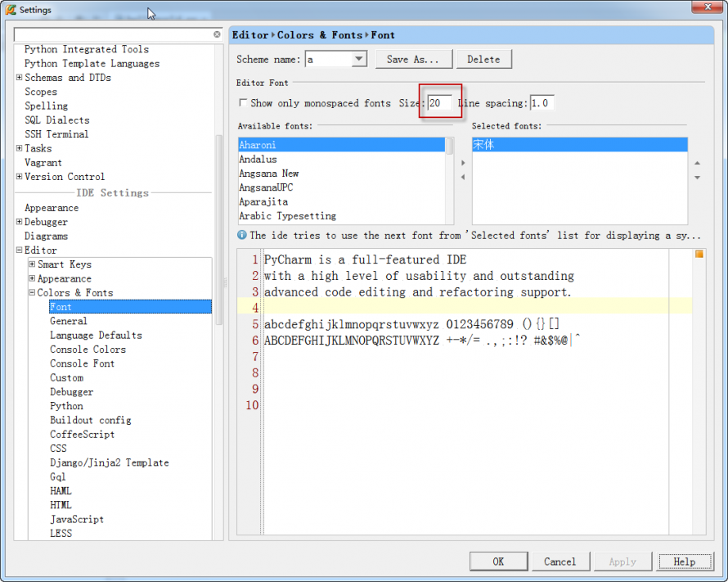Select Console Font
The image size is (728, 582).
(82, 363)
